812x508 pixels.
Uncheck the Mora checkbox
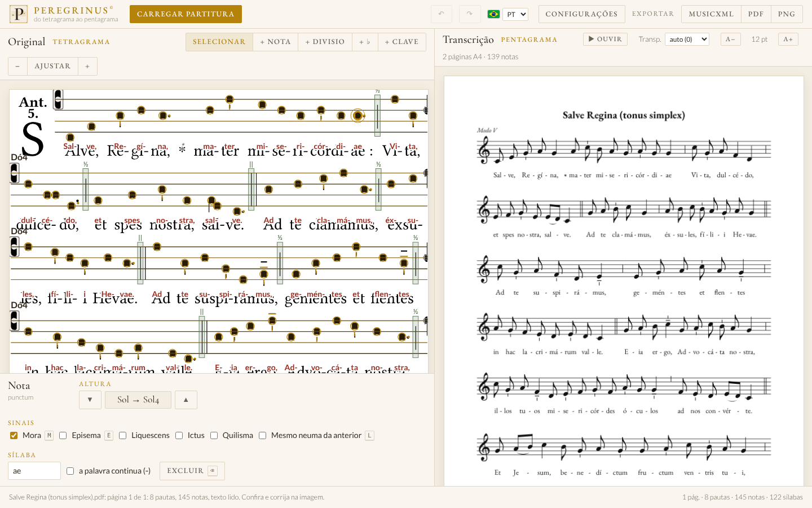pos(14,435)
